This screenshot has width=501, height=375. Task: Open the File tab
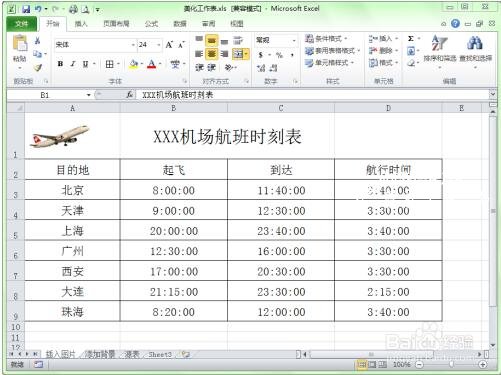coord(21,24)
